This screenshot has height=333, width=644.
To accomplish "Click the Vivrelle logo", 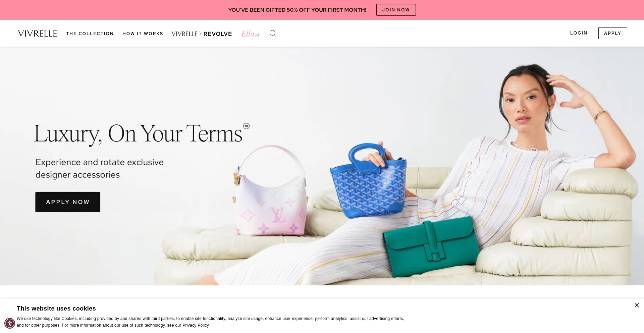I will [38, 34].
